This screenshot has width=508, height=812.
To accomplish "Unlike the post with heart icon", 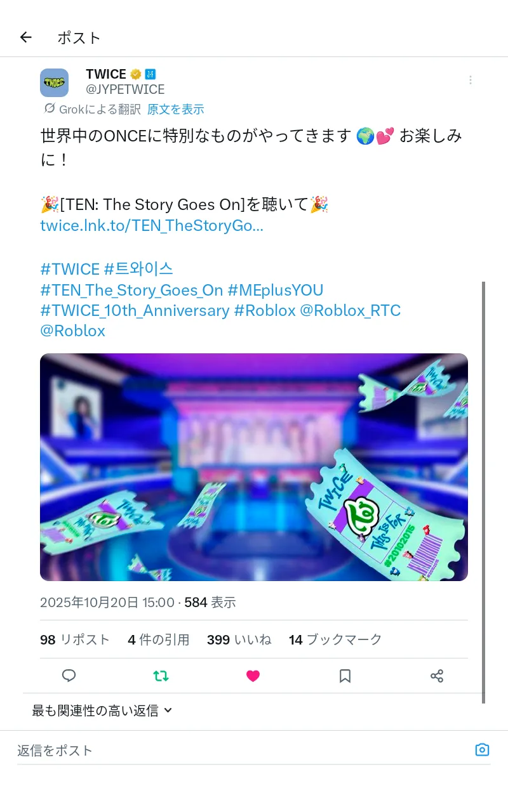I will 253,676.
